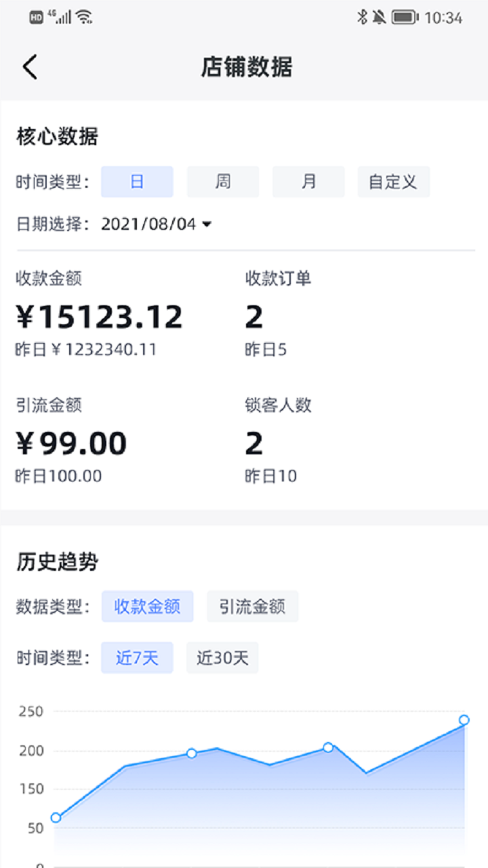Select the 近30天 time range

(222, 658)
